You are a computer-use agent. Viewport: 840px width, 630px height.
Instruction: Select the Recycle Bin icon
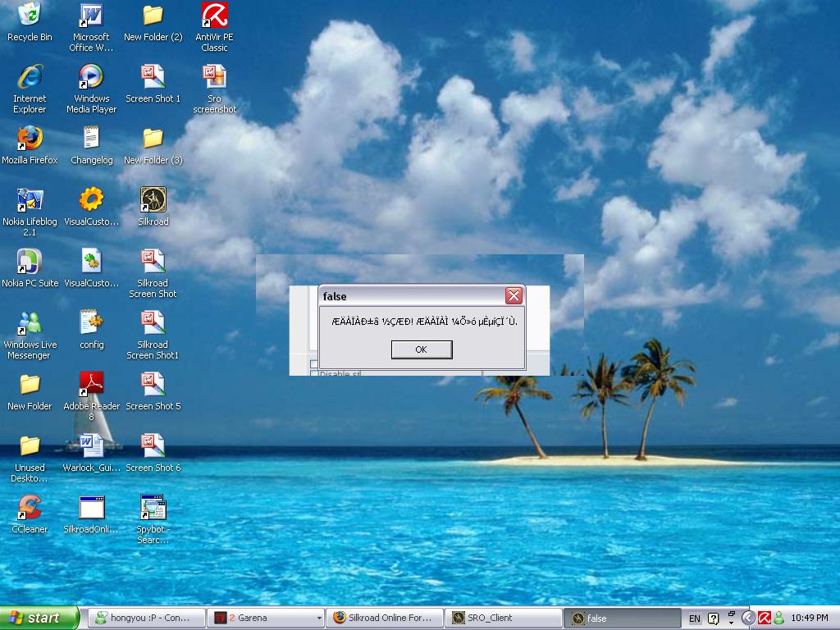(30, 16)
